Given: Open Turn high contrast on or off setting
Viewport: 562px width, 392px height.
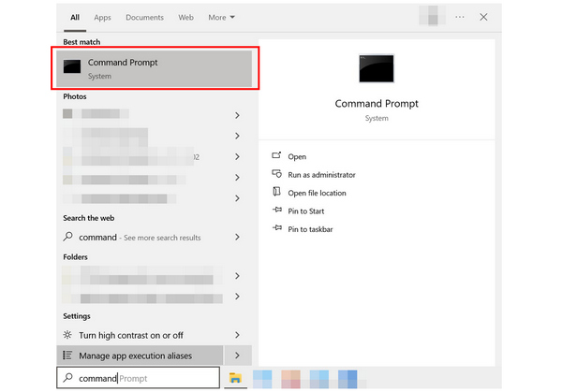Looking at the screenshot, I should [130, 335].
